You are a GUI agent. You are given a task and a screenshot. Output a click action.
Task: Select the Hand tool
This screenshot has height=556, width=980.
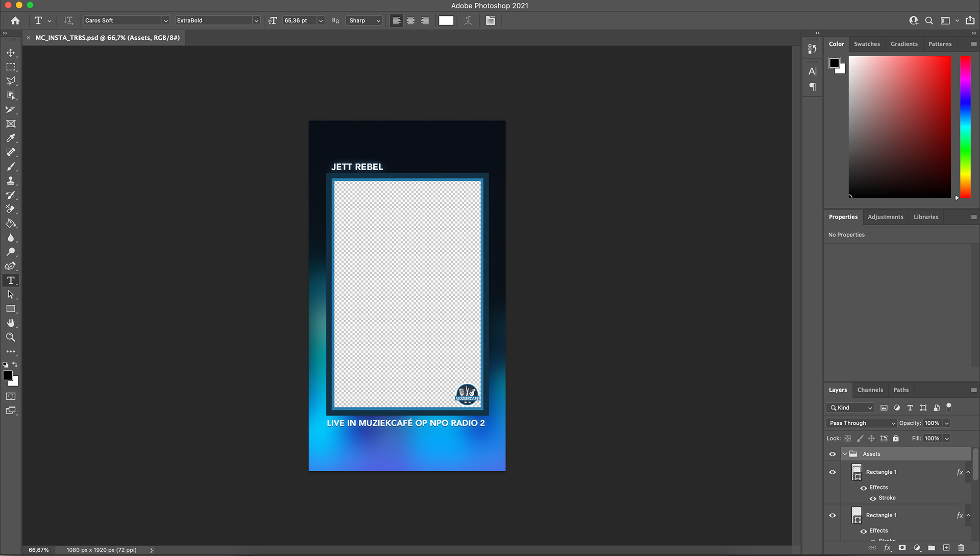[x=11, y=323]
